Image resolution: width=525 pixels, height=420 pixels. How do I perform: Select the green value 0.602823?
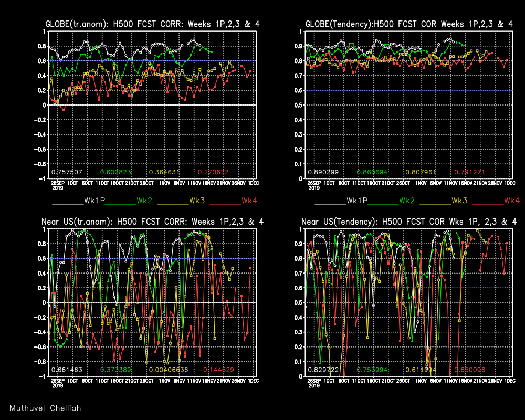(x=115, y=172)
